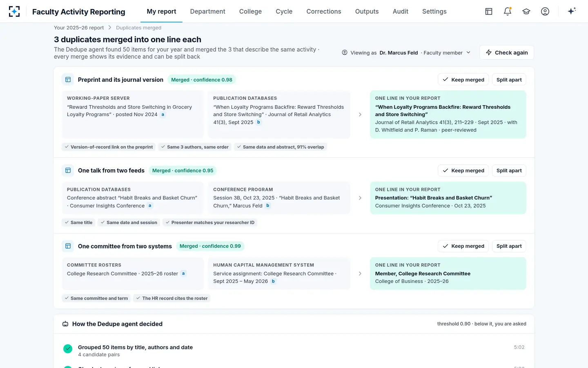Click the threshold 0.90 note text

pos(481,324)
